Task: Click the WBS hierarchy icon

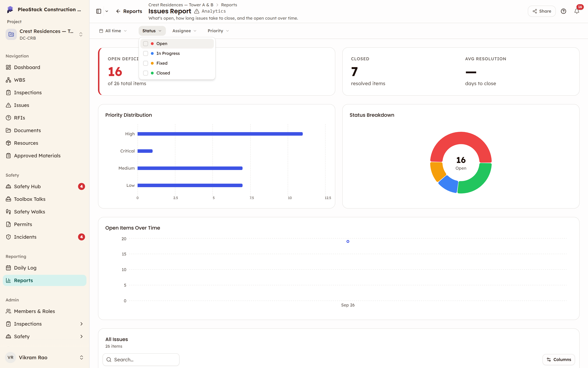Action: [9, 80]
